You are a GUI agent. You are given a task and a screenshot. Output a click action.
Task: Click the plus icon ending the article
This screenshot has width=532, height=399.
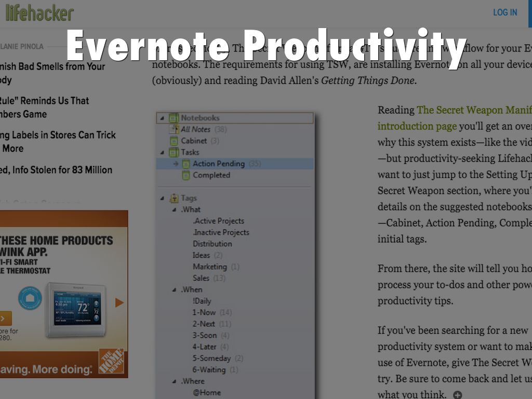click(457, 395)
